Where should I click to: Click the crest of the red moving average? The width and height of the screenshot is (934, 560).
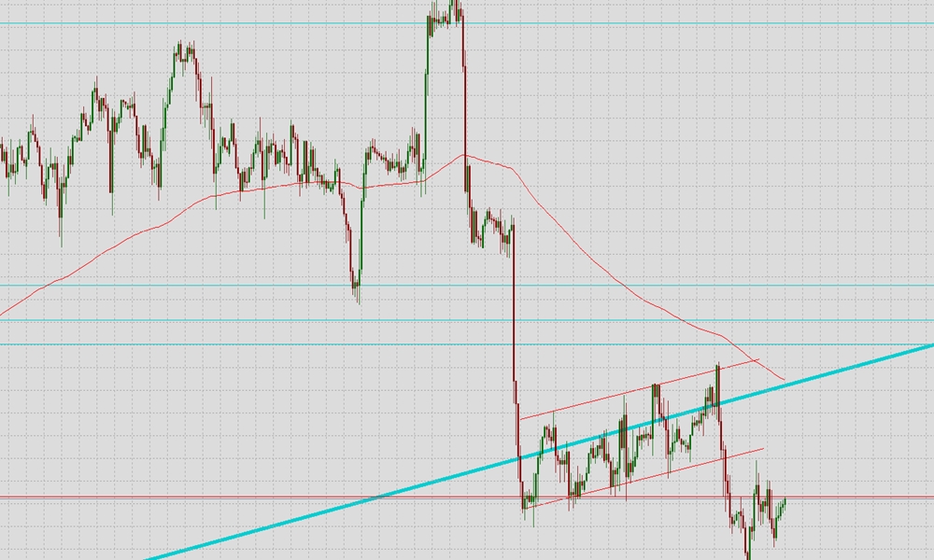coord(465,155)
